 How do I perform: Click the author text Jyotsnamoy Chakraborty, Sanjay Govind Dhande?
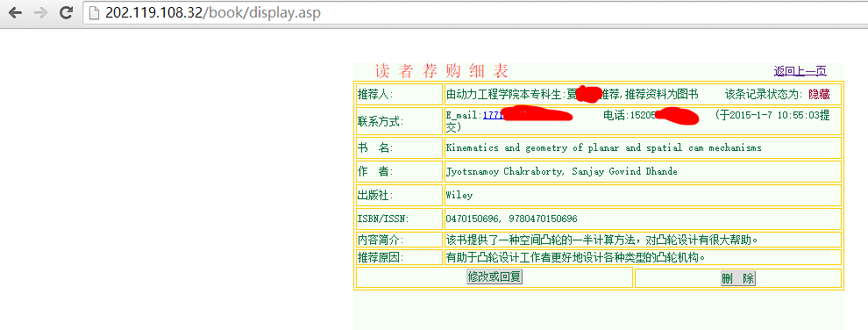(561, 172)
